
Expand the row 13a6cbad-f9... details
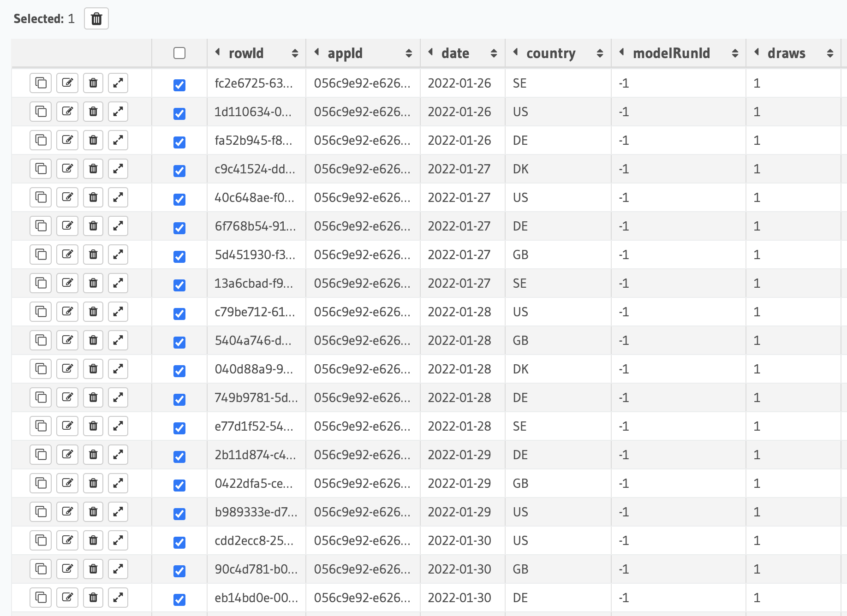pyautogui.click(x=118, y=283)
